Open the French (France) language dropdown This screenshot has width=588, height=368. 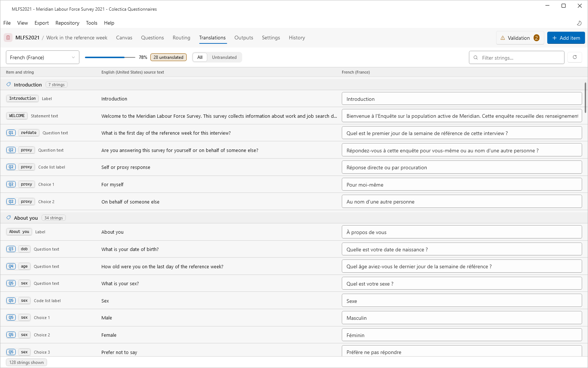click(43, 57)
